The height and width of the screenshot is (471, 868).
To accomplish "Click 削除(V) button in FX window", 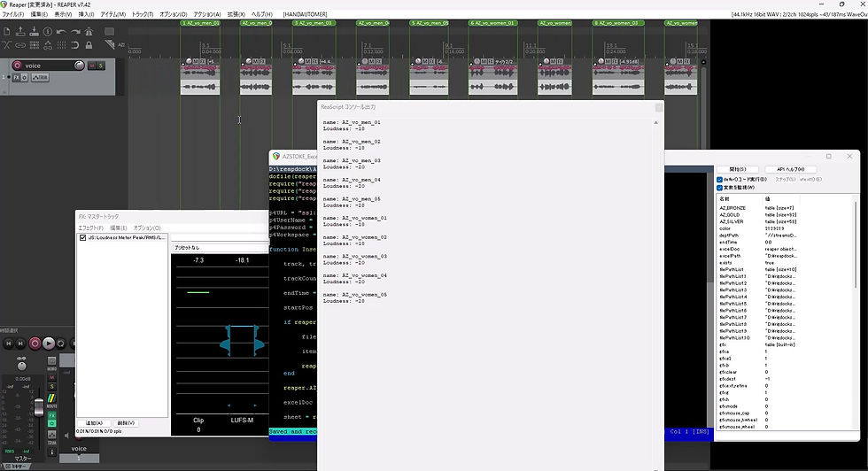I will click(x=126, y=423).
